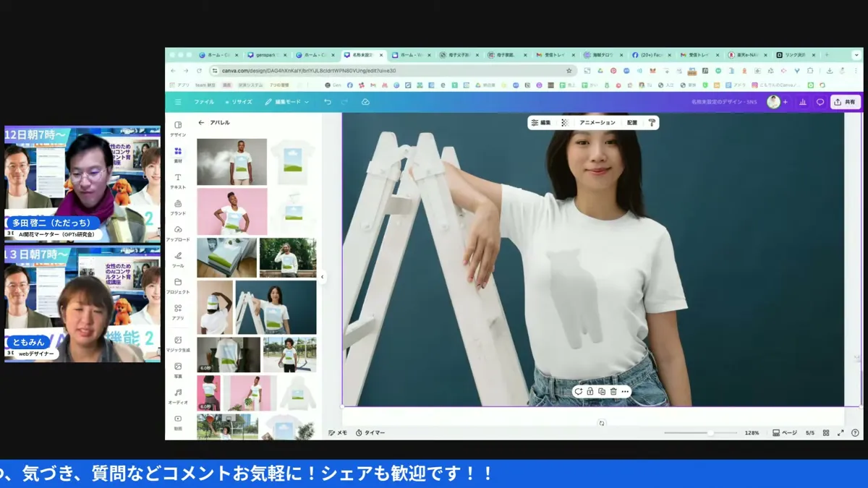Undo the last action in Canva

tap(328, 102)
